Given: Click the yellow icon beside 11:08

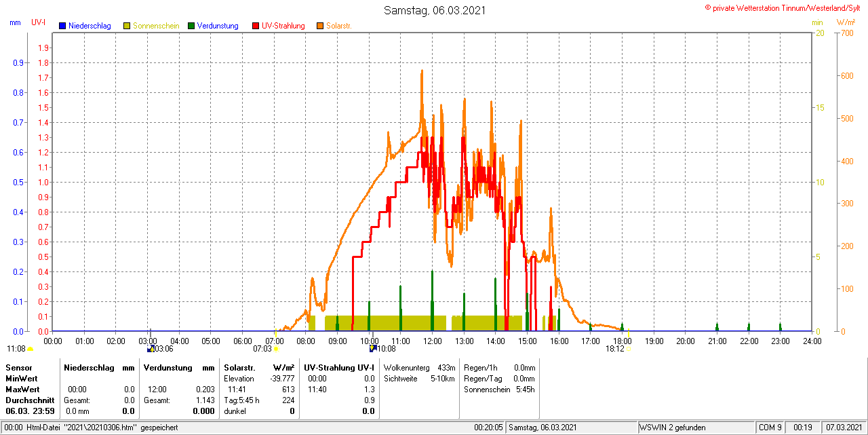Looking at the screenshot, I should (x=30, y=349).
